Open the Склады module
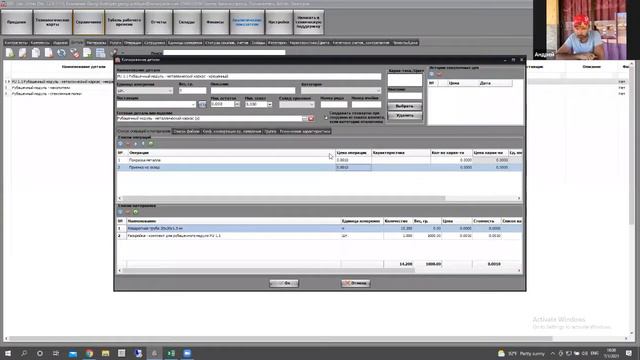640x360 pixels. [187, 22]
